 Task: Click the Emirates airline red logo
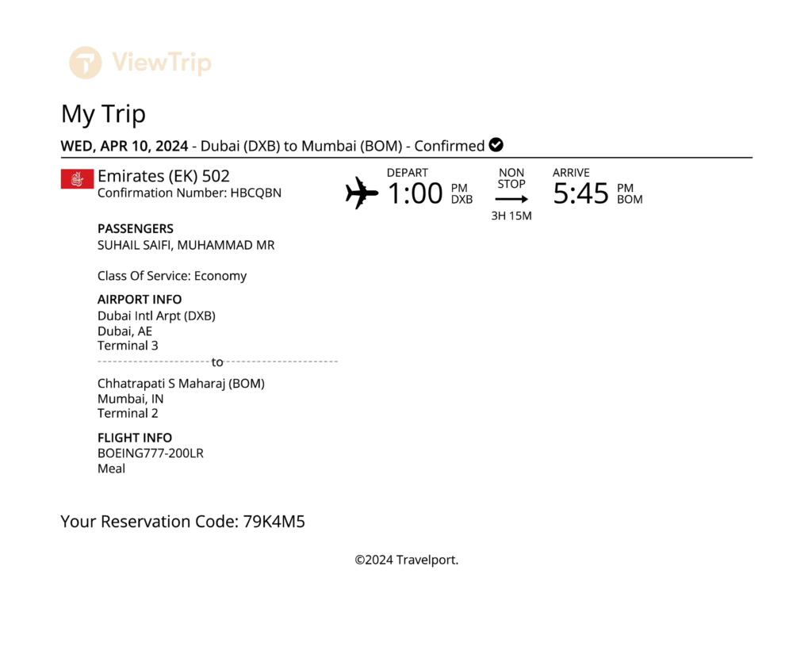coord(77,179)
